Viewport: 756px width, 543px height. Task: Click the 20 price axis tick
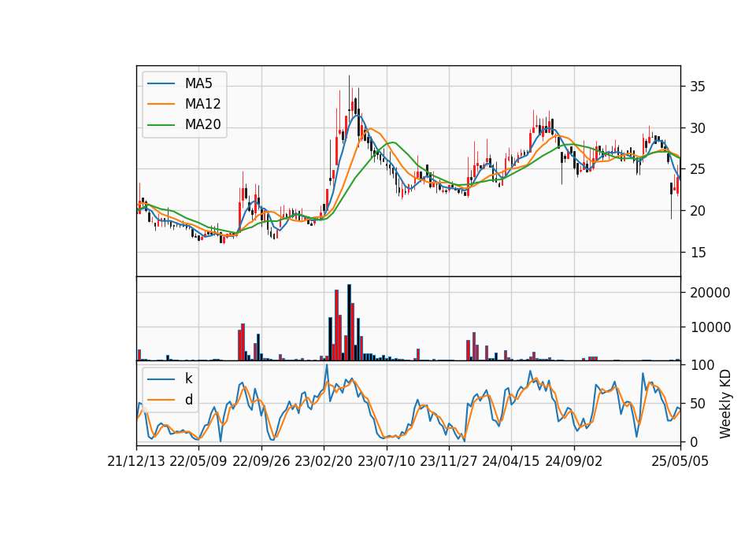pyautogui.click(x=697, y=211)
